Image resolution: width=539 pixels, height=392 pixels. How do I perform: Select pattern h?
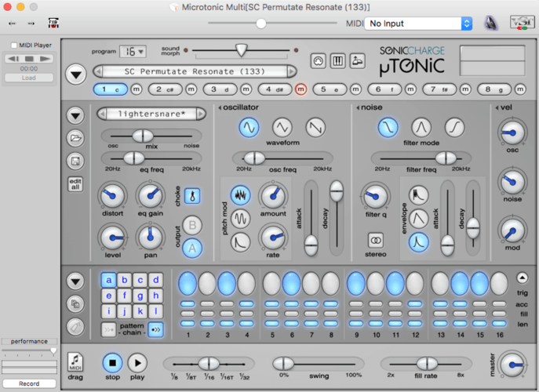(x=155, y=296)
